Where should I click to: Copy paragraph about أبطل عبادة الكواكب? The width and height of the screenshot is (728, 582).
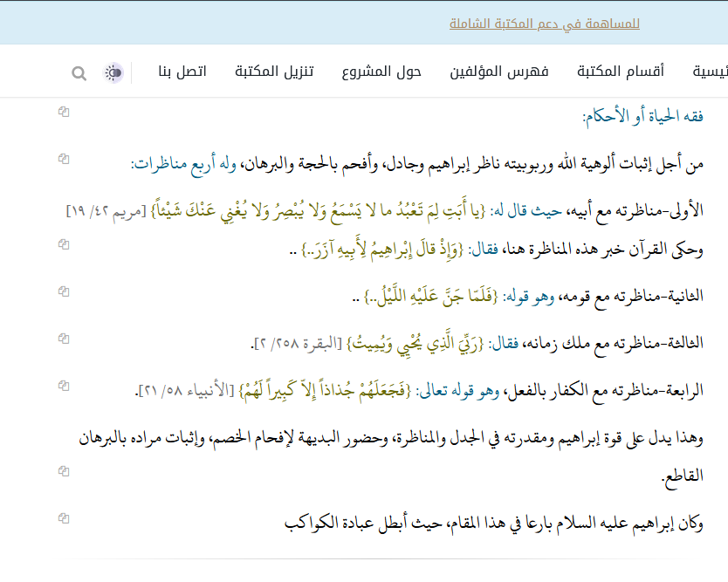[x=64, y=519]
